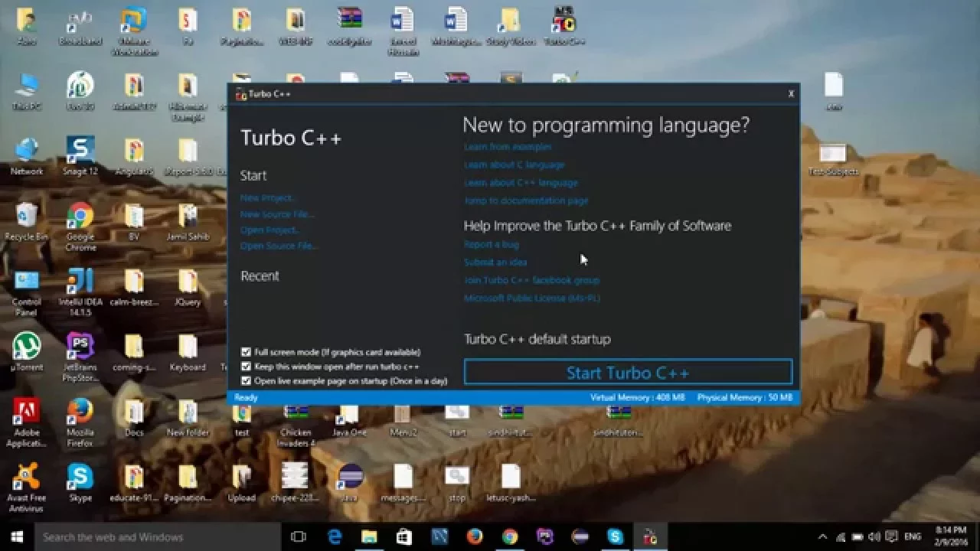Select the Broadband desktop shortcut
980x551 pixels.
pos(80,27)
